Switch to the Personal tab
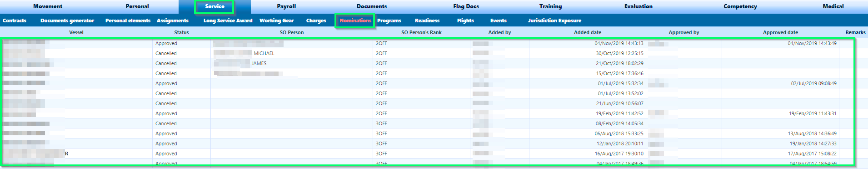The image size is (868, 169). [x=137, y=6]
